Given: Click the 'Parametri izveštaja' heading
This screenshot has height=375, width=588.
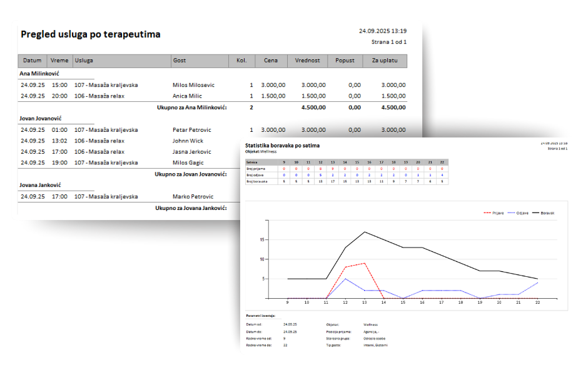Looking at the screenshot, I should 261,316.
